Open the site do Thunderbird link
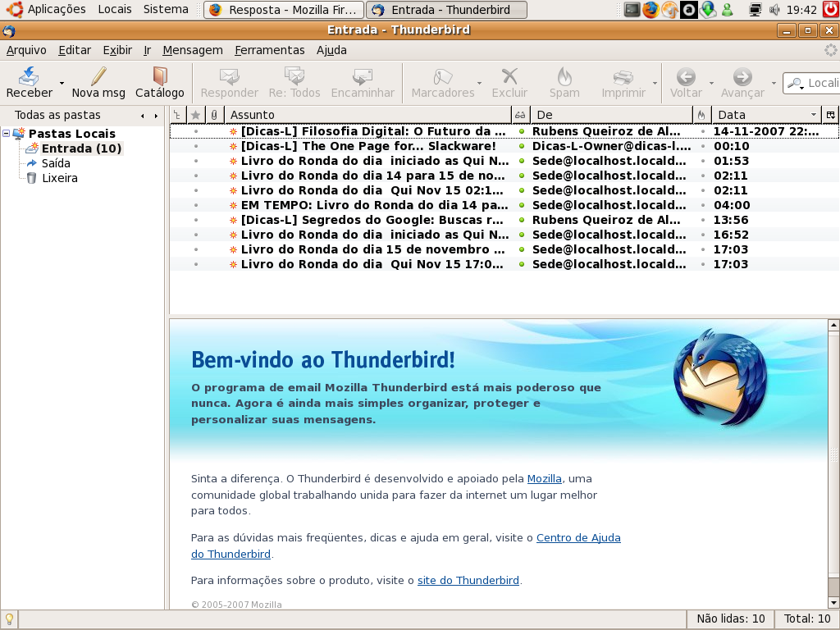 point(468,580)
